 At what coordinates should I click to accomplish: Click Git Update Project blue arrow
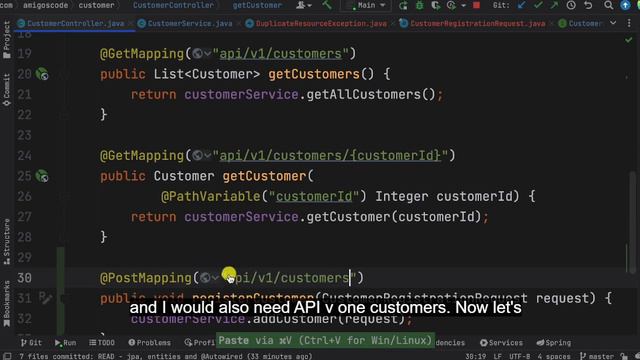(521, 5)
